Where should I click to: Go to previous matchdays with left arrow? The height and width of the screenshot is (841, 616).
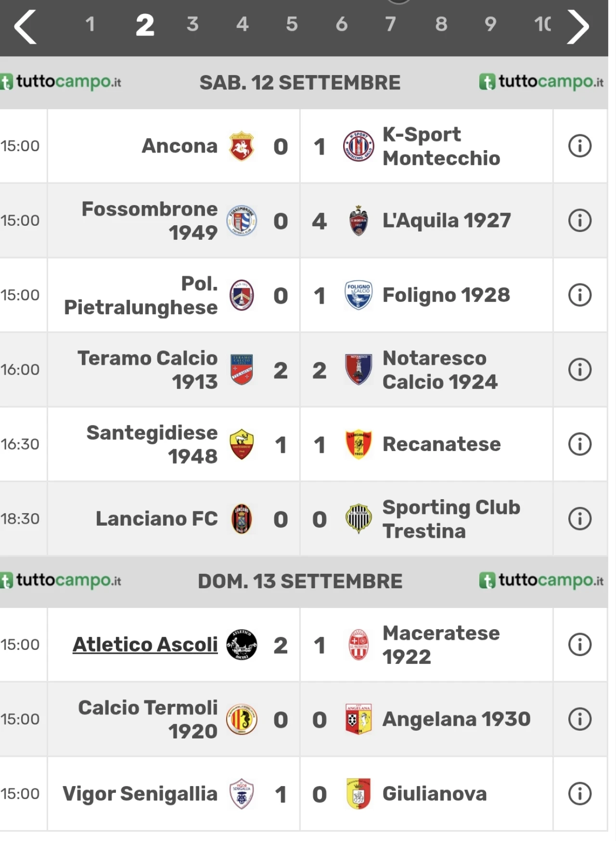[25, 27]
